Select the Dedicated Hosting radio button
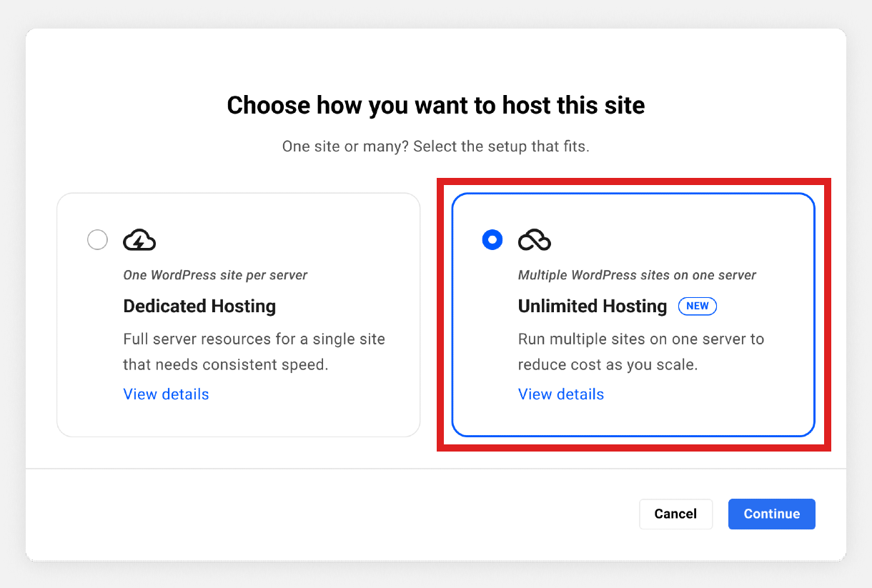The height and width of the screenshot is (588, 872). [x=97, y=240]
